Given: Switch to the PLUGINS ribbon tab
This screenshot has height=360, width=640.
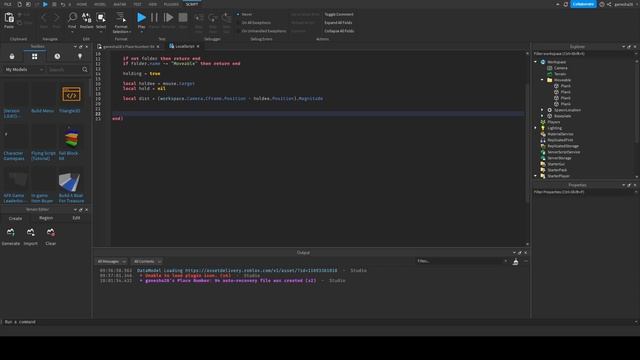Looking at the screenshot, I should tap(171, 4).
